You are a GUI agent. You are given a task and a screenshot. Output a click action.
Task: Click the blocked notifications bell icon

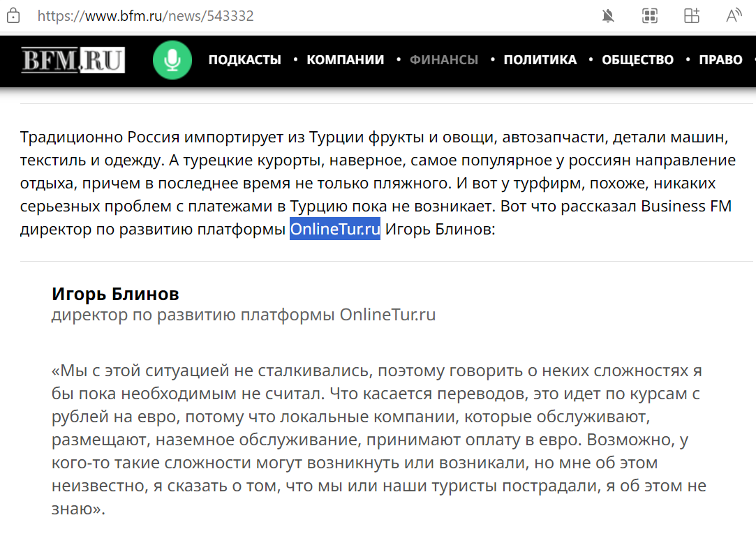(608, 16)
